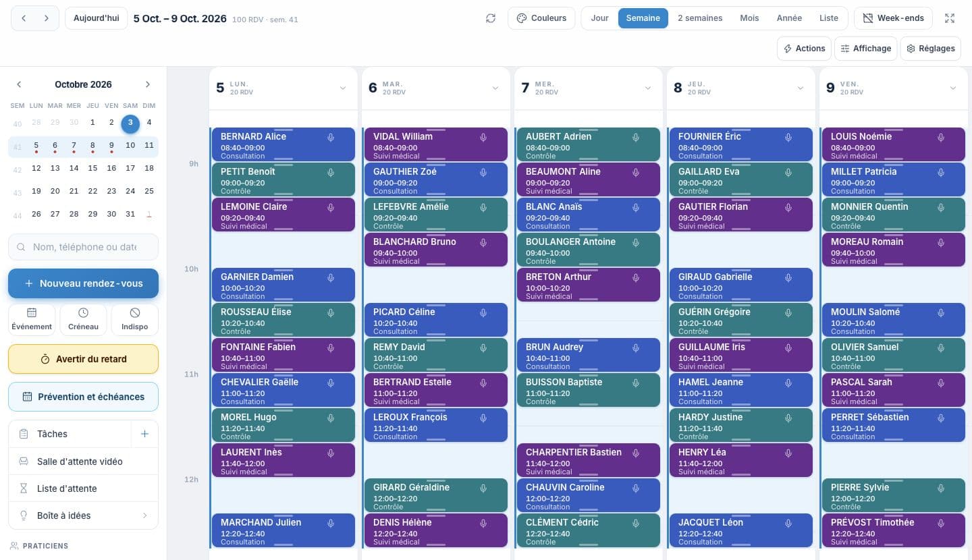Show previous month in mini calendar

click(x=19, y=84)
